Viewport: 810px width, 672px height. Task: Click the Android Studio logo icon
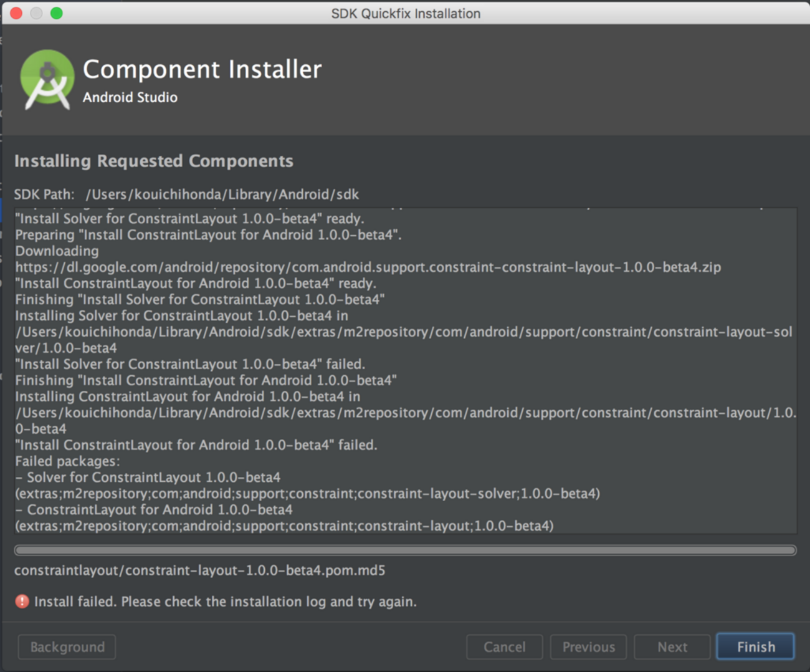(47, 80)
